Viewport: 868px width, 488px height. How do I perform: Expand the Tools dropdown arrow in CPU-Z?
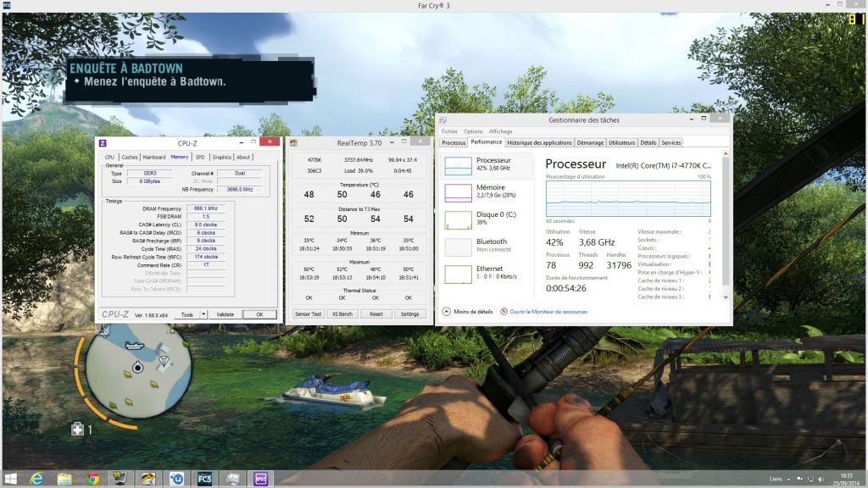[x=203, y=314]
